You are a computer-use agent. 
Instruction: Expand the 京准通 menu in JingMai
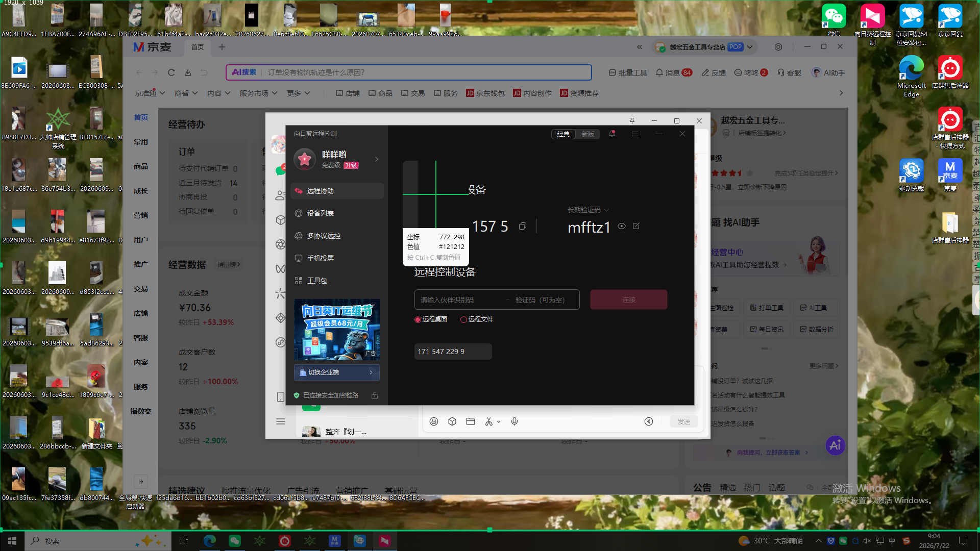coord(150,93)
